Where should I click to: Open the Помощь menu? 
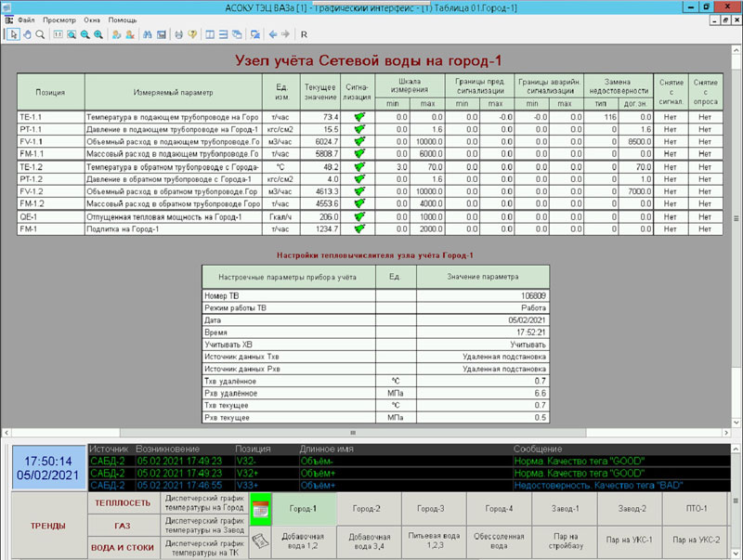coord(123,20)
